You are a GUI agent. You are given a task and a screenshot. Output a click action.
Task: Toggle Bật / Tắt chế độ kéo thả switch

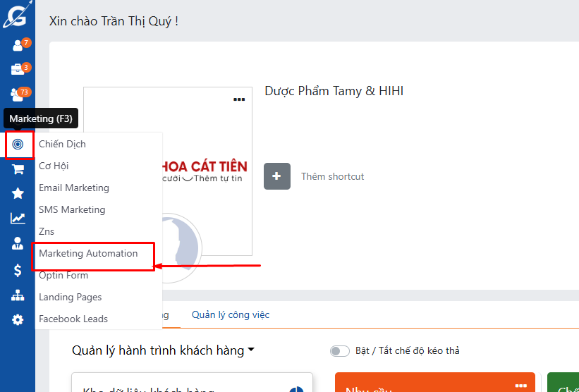(x=340, y=351)
